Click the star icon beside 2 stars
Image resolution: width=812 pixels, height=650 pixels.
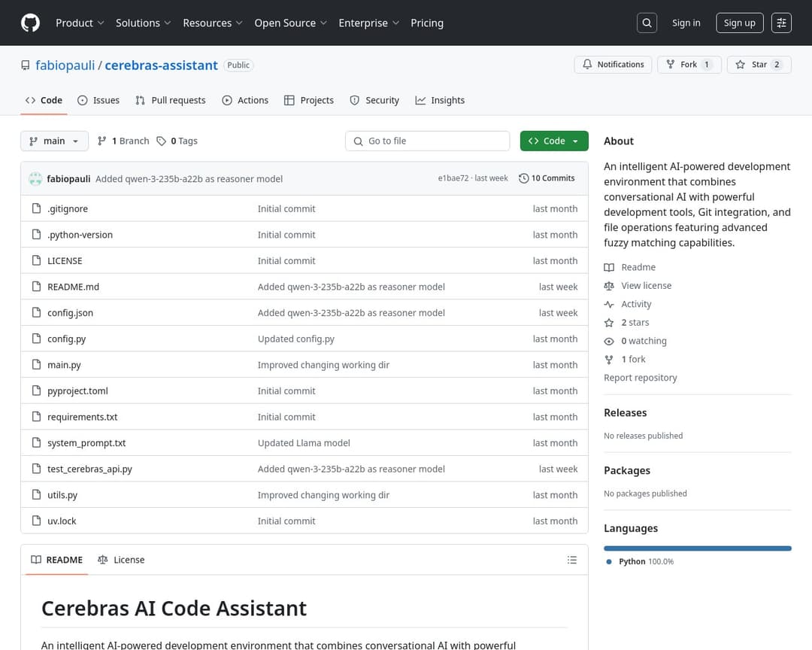609,323
